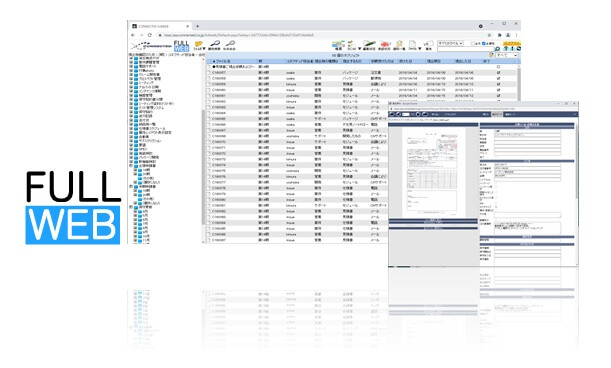Bookmark this page with the star icon
This screenshot has width=611, height=368.
coord(490,35)
